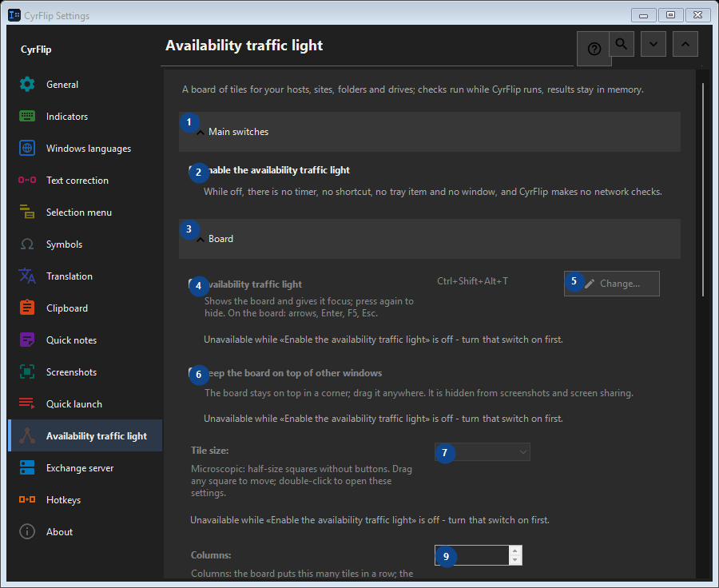The height and width of the screenshot is (588, 719).
Task: Collapse the Board section
Action: pos(430,239)
